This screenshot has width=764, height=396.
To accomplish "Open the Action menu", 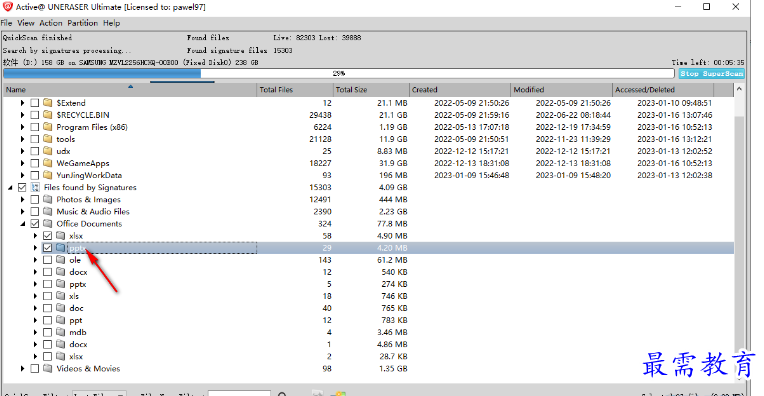I will coord(51,23).
